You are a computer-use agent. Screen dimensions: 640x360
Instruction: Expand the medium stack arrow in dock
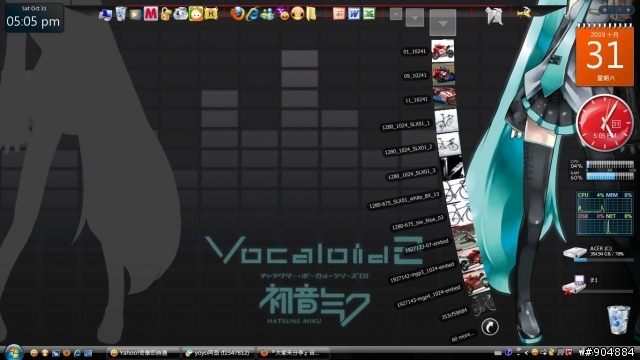414,18
